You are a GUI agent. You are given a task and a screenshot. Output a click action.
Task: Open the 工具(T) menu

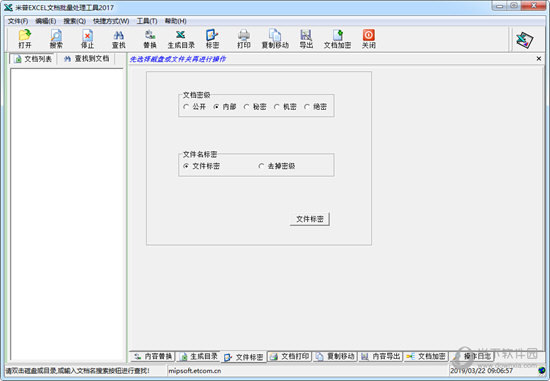point(147,21)
